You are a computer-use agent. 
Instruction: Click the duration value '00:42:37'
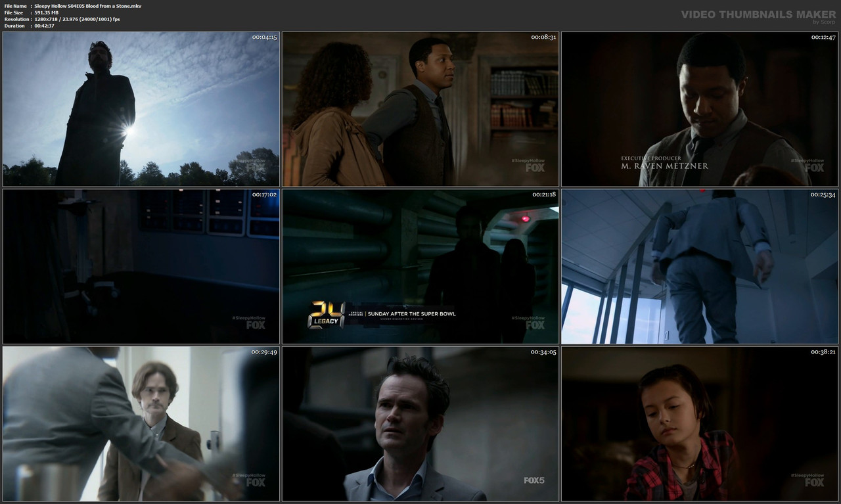point(44,26)
